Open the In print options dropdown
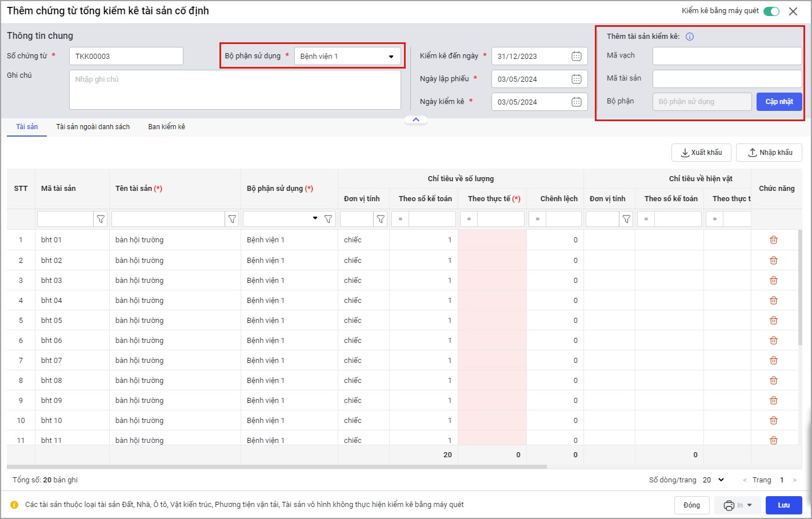This screenshot has height=519, width=812. pos(738,505)
